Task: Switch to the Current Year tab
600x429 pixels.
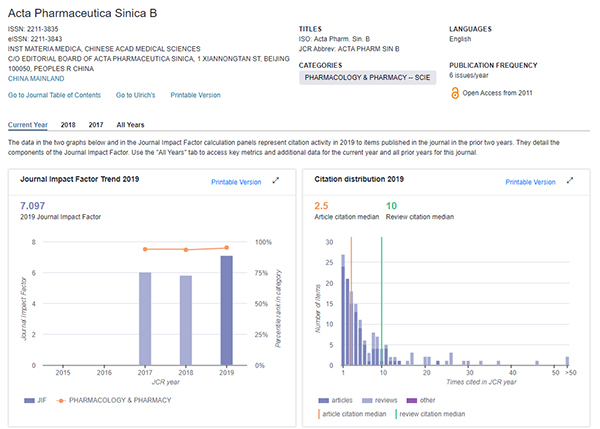Action: tap(28, 125)
